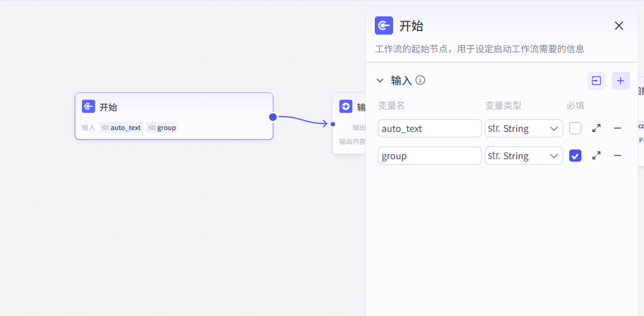
Task: Click the auto_text variable name field
Action: [429, 128]
